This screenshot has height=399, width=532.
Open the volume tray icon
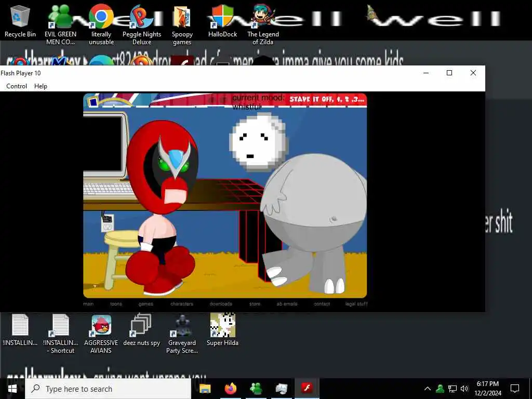pos(464,389)
